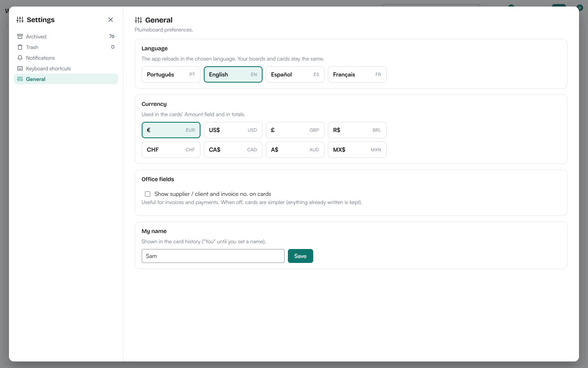This screenshot has height=368, width=588.
Task: Click the My name input field
Action: (x=213, y=256)
